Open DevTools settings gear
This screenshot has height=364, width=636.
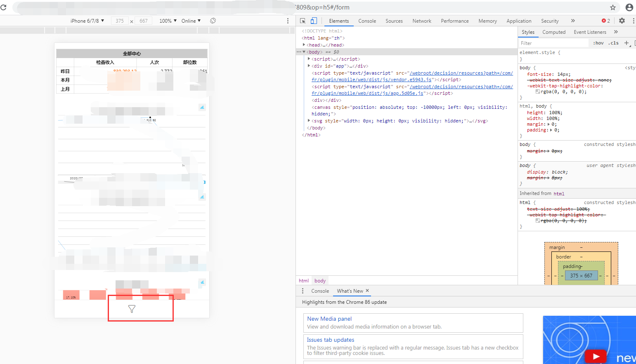pos(622,21)
